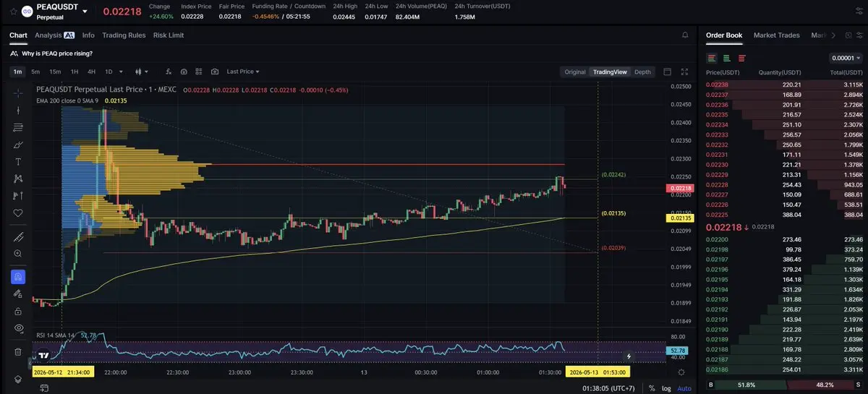Switch to 1H timeframe

tap(75, 72)
